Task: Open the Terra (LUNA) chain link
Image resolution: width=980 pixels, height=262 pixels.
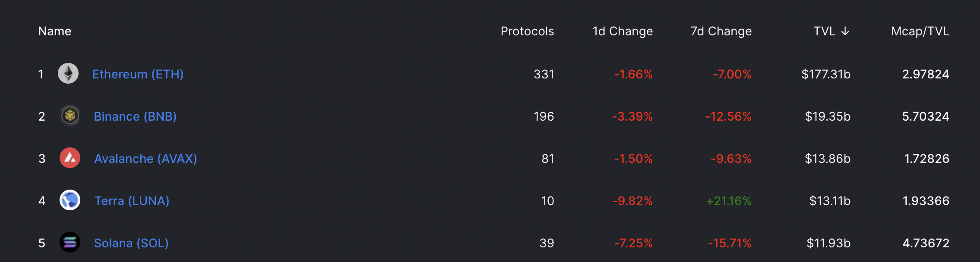Action: (132, 201)
